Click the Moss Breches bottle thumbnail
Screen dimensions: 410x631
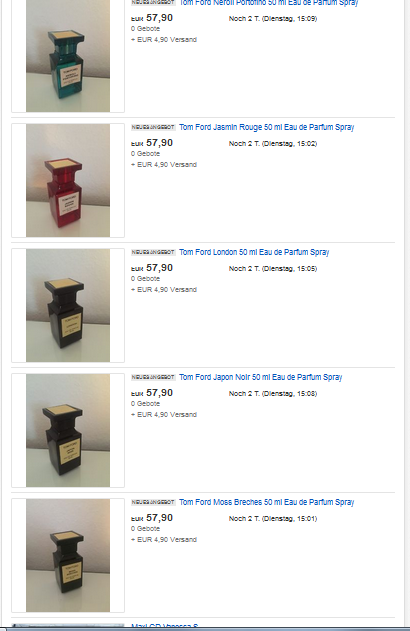tap(68, 555)
